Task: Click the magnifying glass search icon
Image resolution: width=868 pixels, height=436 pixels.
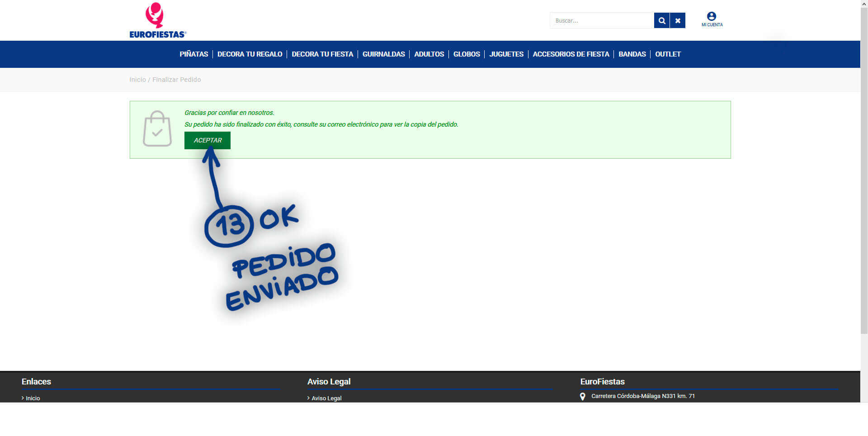Action: (x=661, y=20)
